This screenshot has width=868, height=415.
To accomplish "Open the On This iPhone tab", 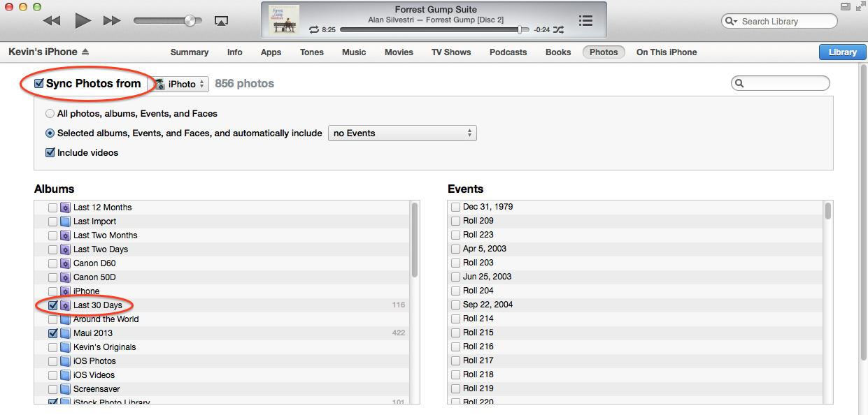I will coord(667,52).
